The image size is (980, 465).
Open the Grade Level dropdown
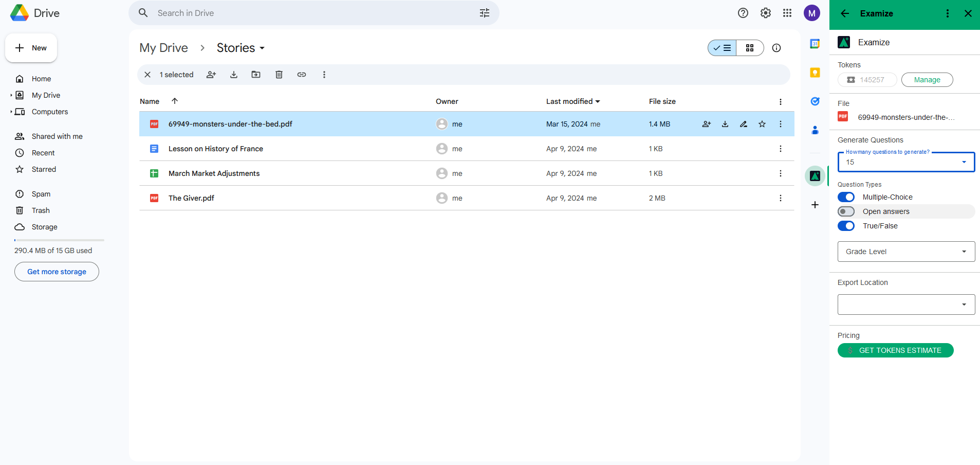(906, 252)
